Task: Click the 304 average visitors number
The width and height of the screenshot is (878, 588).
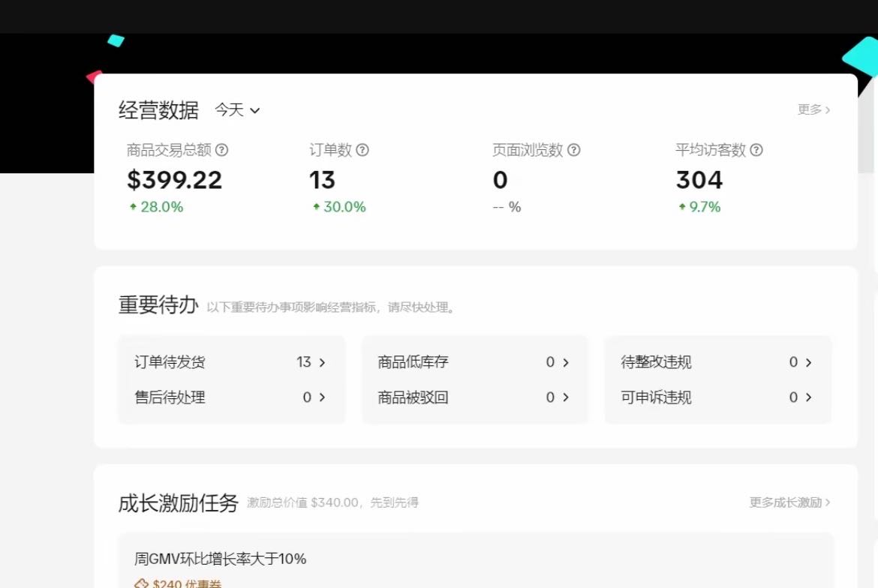Action: tap(699, 180)
